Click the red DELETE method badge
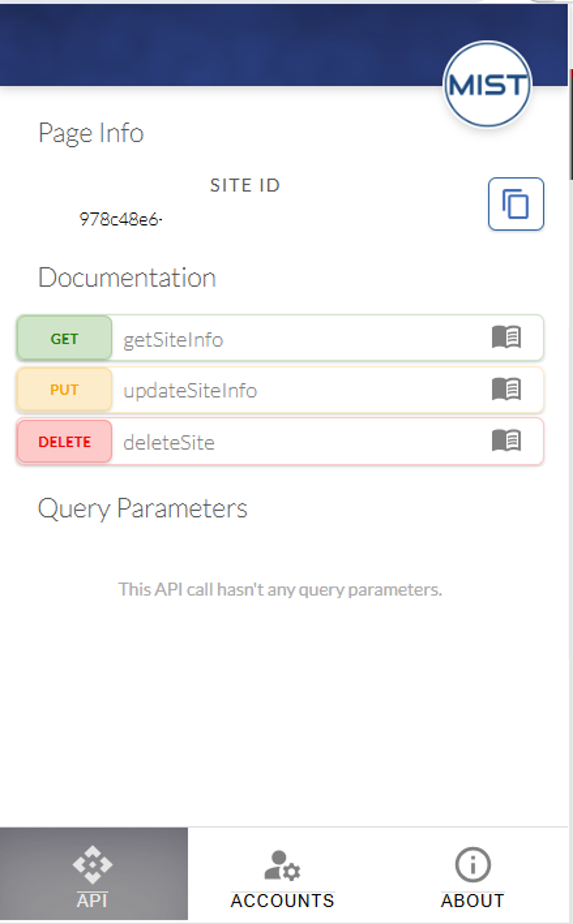Viewport: 573px width, 924px height. [x=65, y=442]
